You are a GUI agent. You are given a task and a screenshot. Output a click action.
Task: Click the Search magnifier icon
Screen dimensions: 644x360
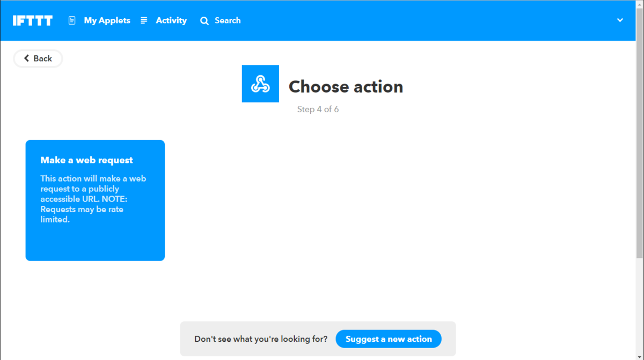[204, 21]
